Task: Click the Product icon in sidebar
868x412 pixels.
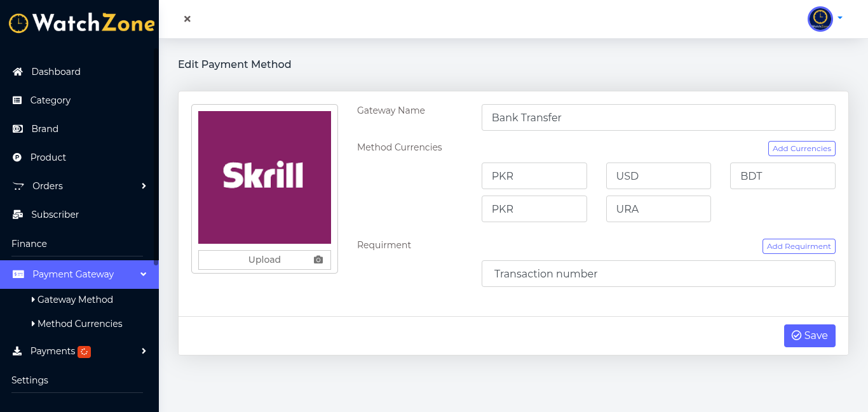Action: coord(17,157)
